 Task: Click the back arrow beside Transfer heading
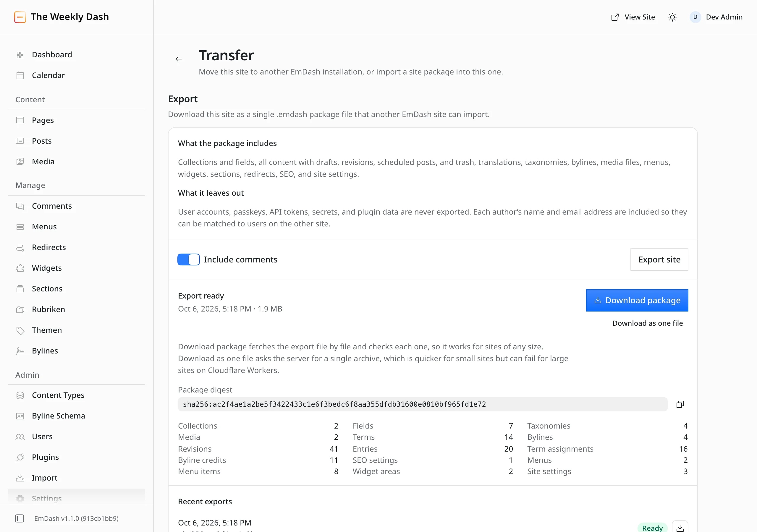[178, 59]
